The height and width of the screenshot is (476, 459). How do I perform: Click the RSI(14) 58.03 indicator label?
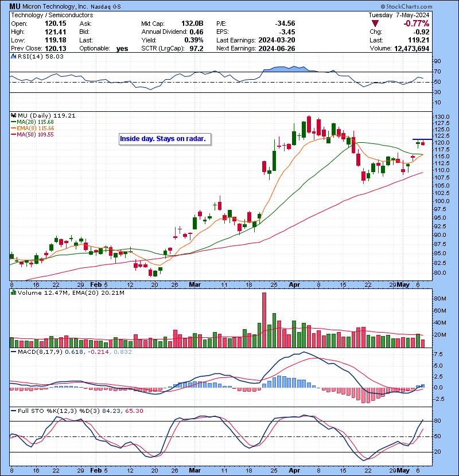(41, 56)
